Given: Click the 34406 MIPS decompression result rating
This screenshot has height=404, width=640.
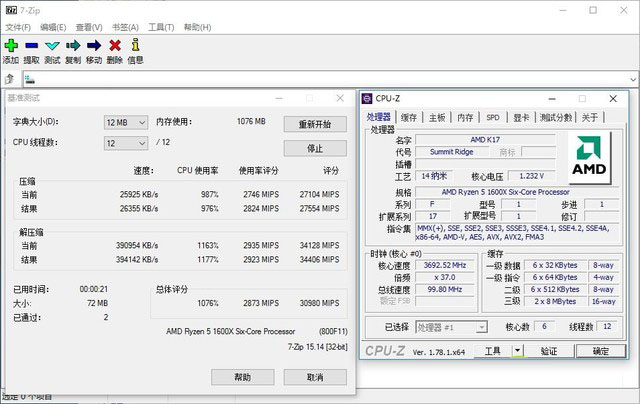Looking at the screenshot, I should (319, 259).
